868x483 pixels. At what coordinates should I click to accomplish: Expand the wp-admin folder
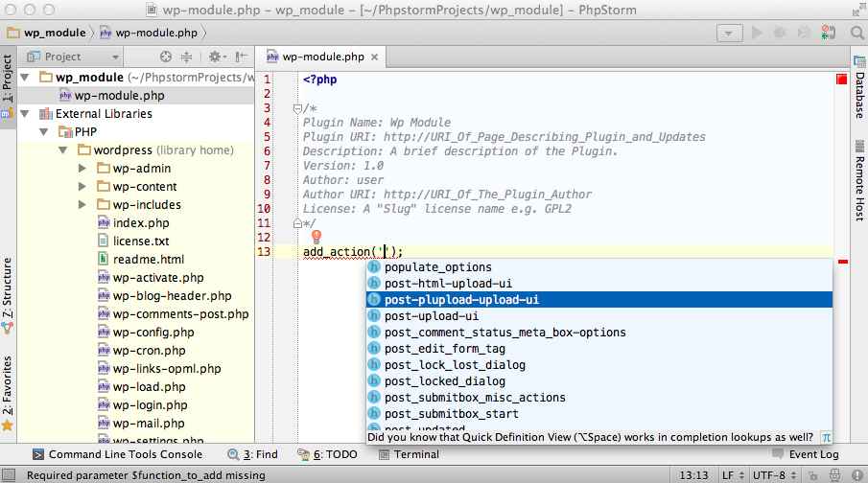click(x=82, y=169)
